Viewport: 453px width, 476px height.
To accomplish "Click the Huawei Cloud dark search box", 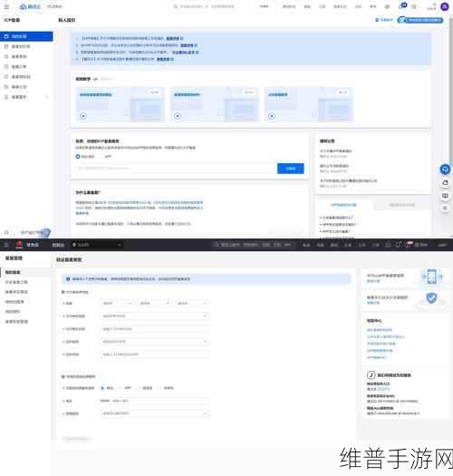I will click(x=254, y=245).
